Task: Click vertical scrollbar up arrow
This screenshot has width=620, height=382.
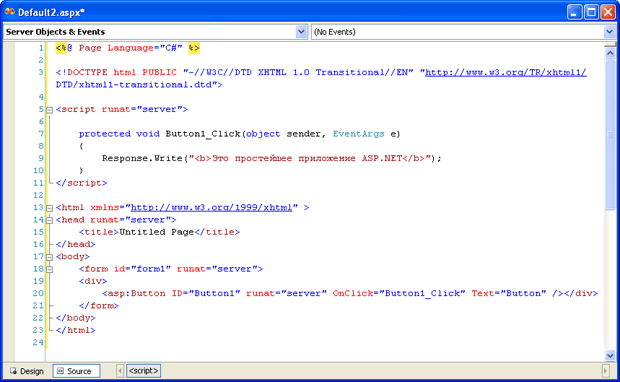Action: click(x=610, y=53)
